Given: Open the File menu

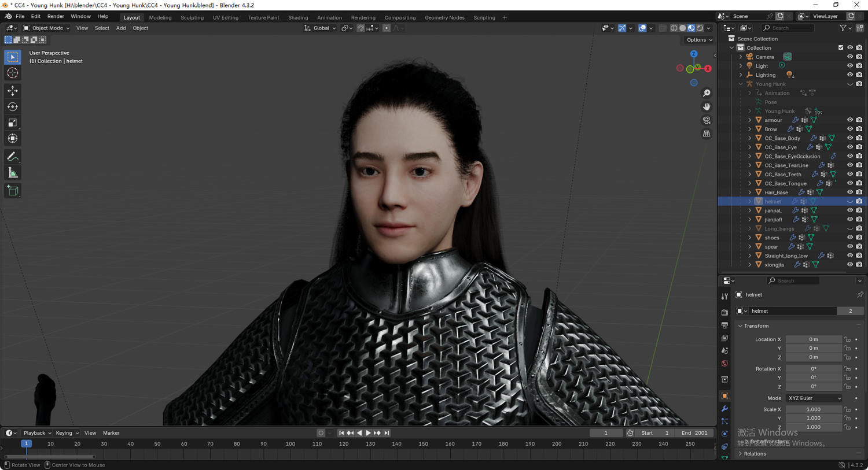Looking at the screenshot, I should 20,17.
